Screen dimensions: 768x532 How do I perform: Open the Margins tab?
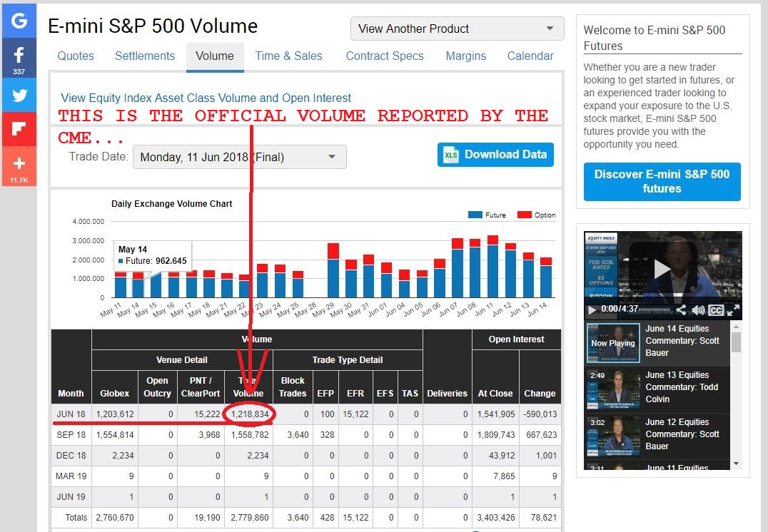[466, 56]
